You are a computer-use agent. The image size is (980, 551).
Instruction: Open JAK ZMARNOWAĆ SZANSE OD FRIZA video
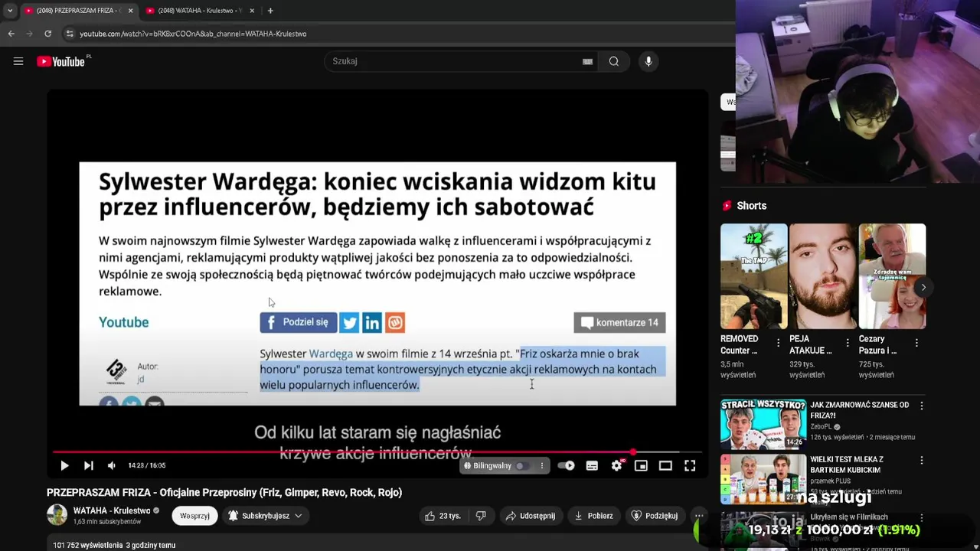[860, 410]
